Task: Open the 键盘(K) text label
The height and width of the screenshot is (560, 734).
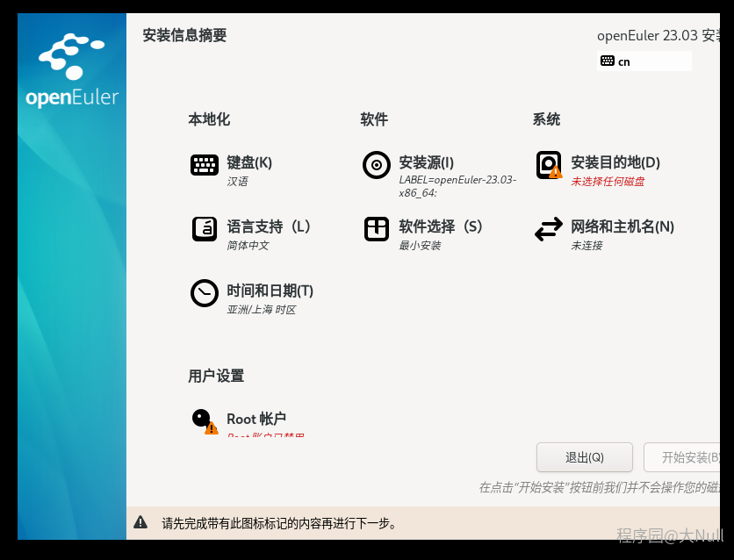Action: [249, 162]
